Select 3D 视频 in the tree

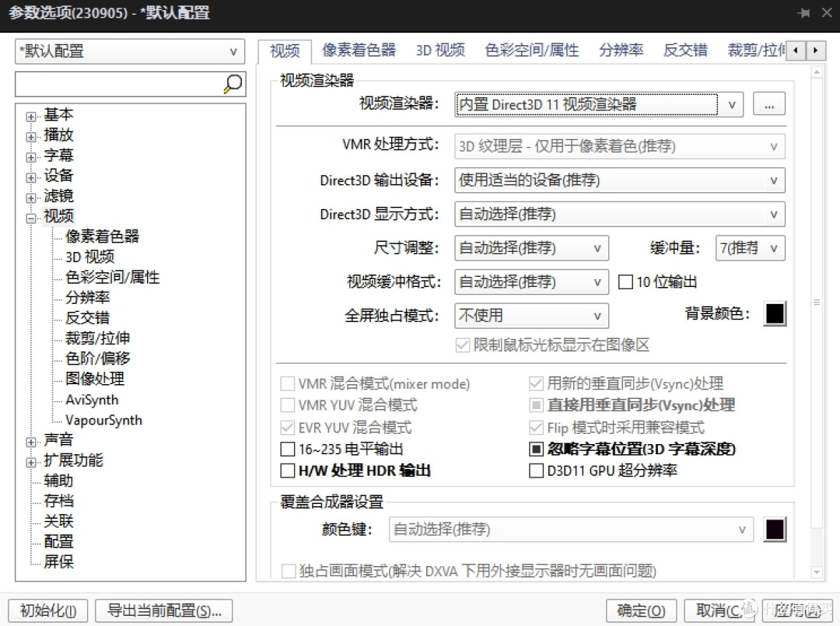[x=90, y=257]
